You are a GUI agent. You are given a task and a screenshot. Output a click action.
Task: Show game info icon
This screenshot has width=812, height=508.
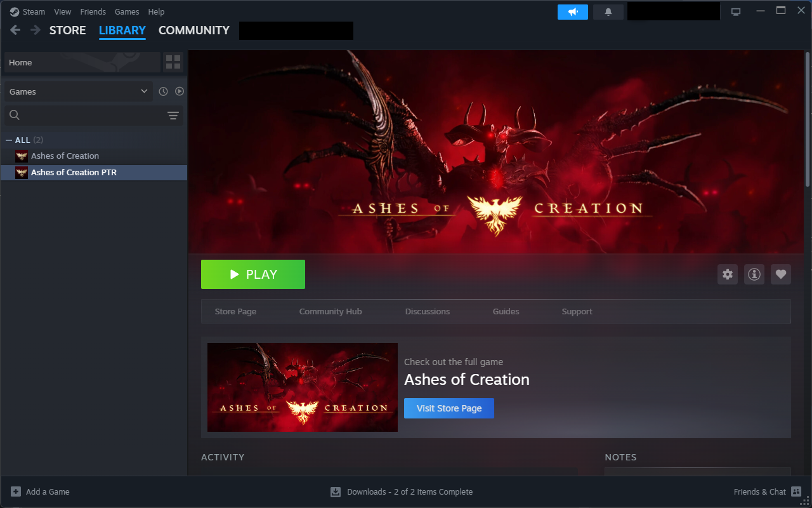pyautogui.click(x=754, y=274)
